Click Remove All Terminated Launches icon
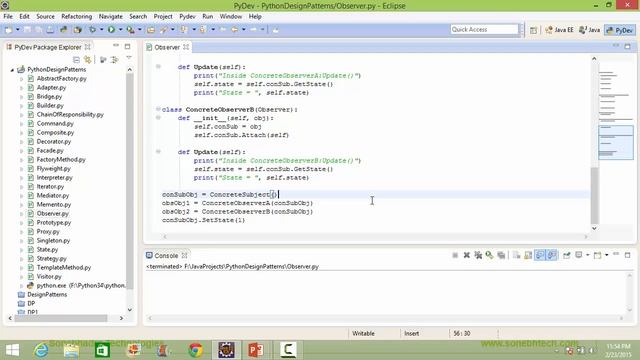The image size is (640, 360). click(478, 256)
